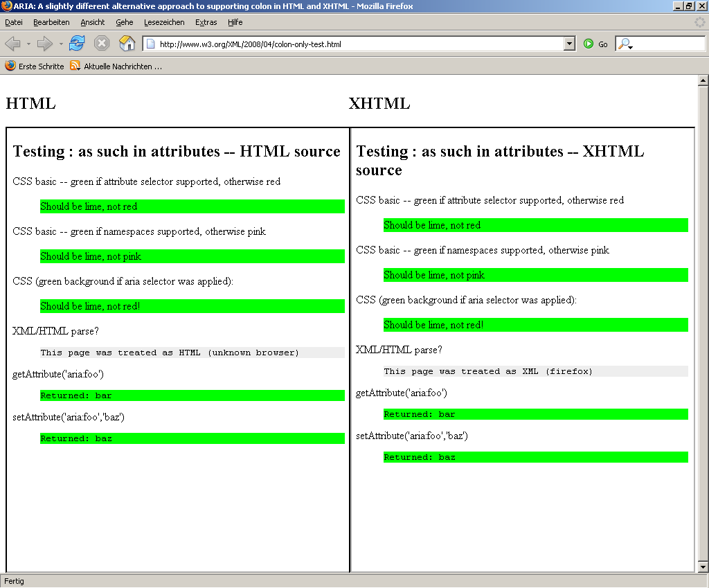Click the Forward navigation arrow
The image size is (709, 588).
[45, 44]
